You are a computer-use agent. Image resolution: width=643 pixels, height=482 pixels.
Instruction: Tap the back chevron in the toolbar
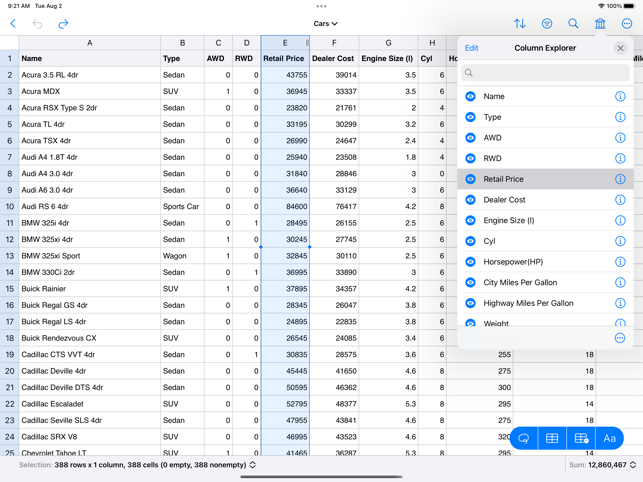13,23
